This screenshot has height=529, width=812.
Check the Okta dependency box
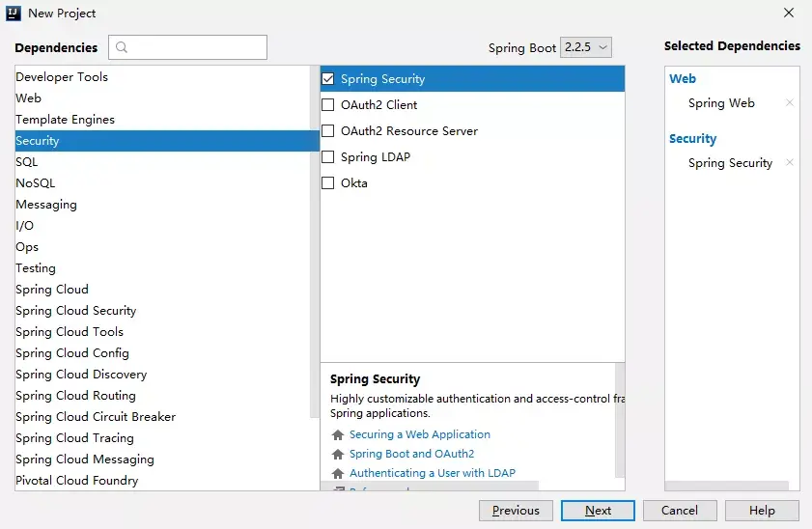click(328, 182)
